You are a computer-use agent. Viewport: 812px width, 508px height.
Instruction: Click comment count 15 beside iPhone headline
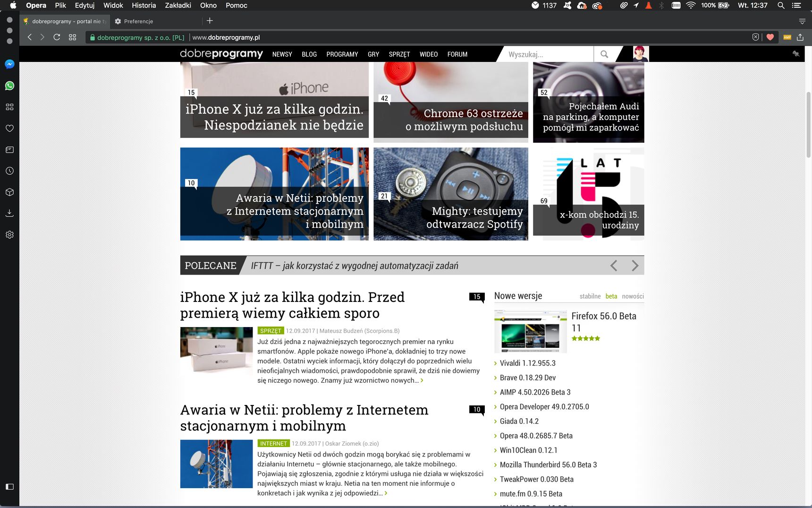(x=476, y=297)
